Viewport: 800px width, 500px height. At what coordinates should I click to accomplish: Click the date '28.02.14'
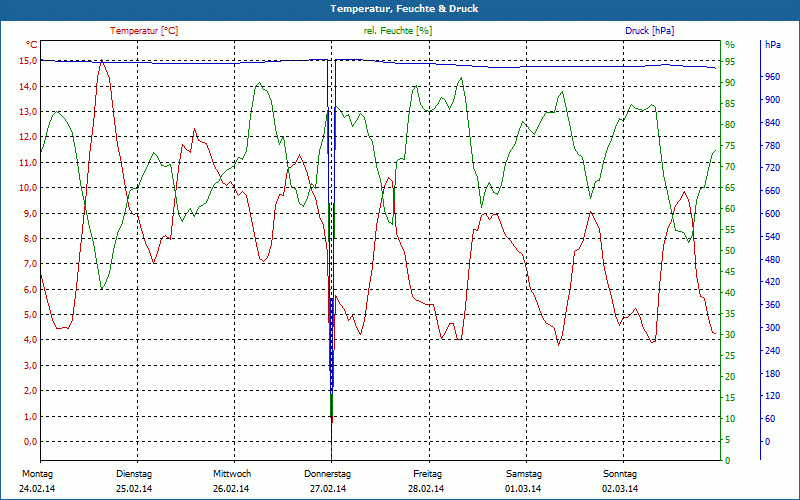click(426, 489)
